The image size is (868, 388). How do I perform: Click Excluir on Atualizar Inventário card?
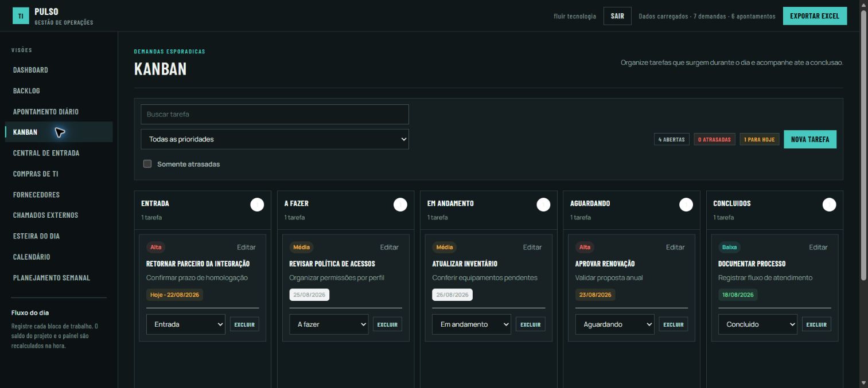530,324
